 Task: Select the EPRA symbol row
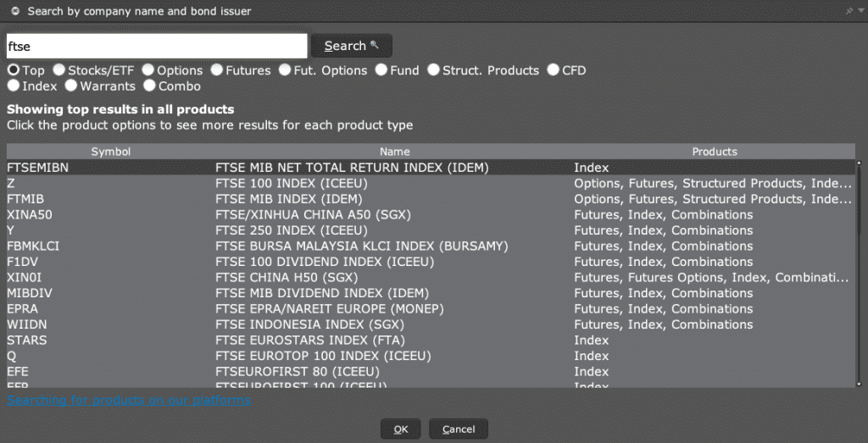[431, 308]
